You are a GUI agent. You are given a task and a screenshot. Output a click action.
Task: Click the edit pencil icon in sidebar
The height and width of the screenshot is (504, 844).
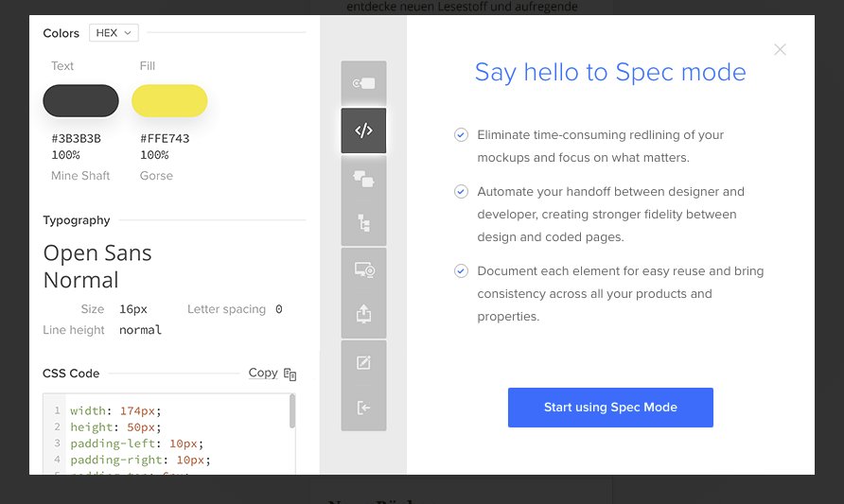tap(363, 362)
